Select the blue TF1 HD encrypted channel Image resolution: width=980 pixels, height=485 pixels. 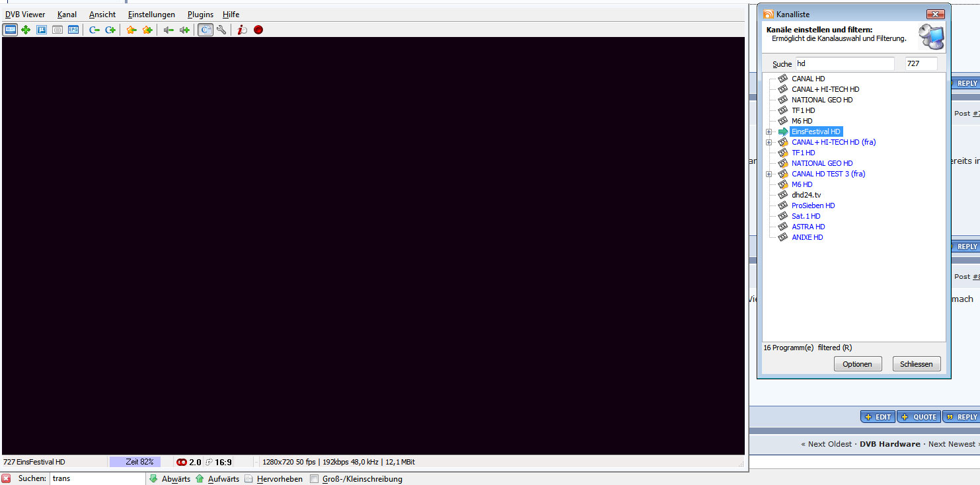tap(804, 153)
